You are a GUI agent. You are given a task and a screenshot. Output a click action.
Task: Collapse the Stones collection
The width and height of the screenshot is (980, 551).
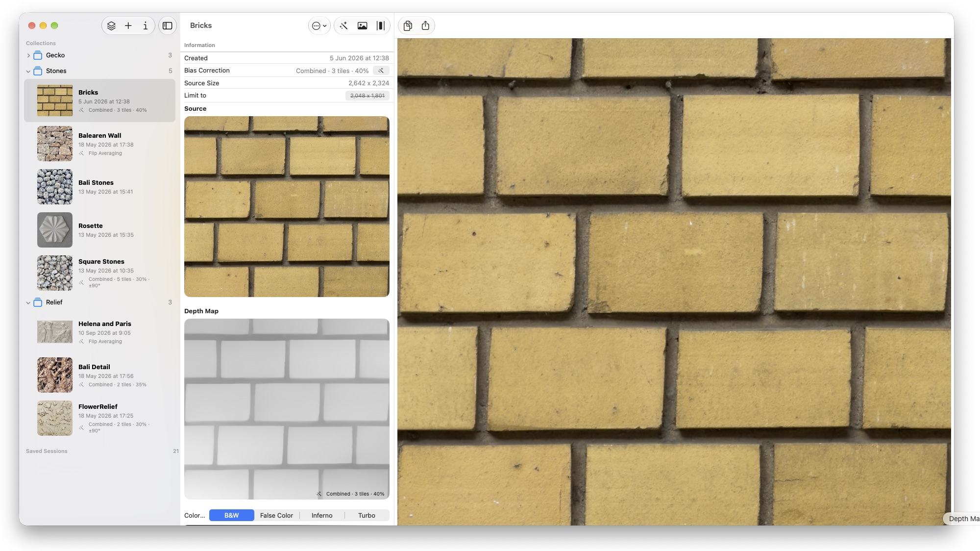tap(28, 71)
